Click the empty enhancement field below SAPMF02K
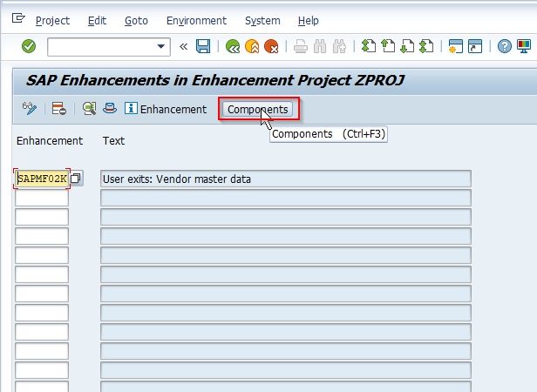Image resolution: width=537 pixels, height=392 pixels. [x=42, y=198]
